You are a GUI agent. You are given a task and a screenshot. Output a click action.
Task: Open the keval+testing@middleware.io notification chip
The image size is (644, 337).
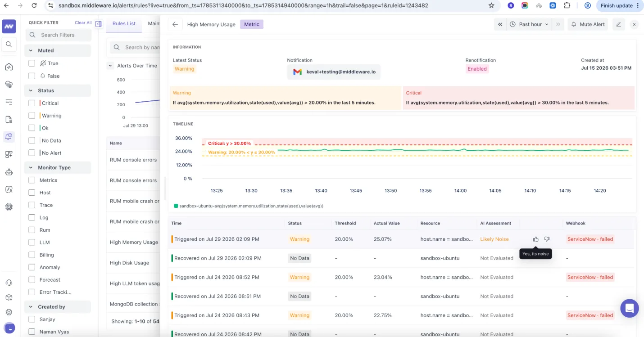334,72
